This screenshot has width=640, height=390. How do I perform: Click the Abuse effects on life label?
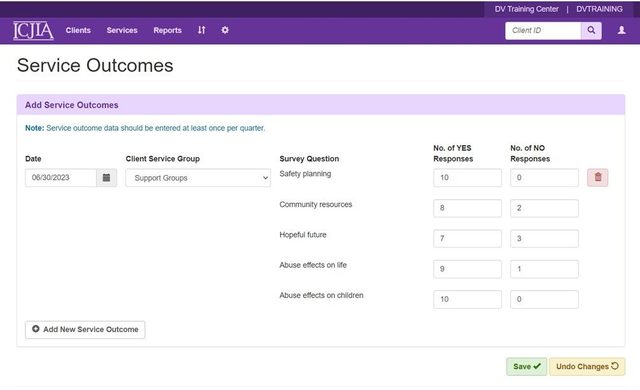pyautogui.click(x=313, y=265)
